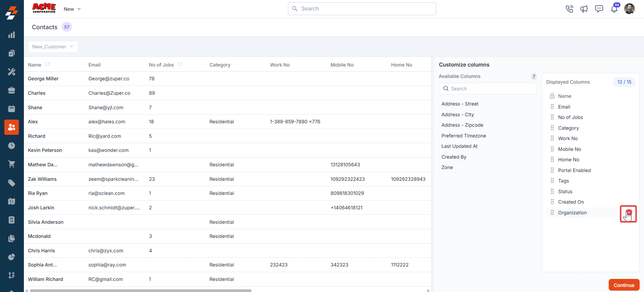Select Created On in displayed columns
The width and height of the screenshot is (644, 292).
point(571,202)
